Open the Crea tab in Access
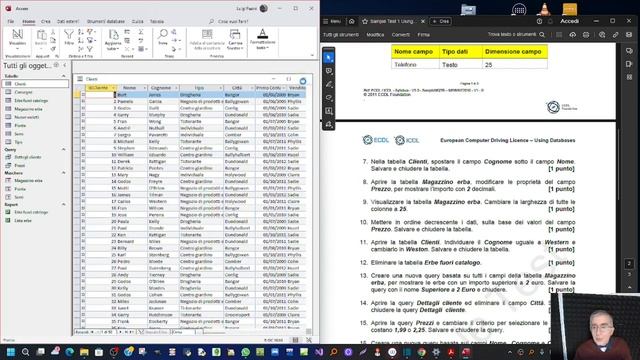This screenshot has height=360, width=640. (46, 21)
